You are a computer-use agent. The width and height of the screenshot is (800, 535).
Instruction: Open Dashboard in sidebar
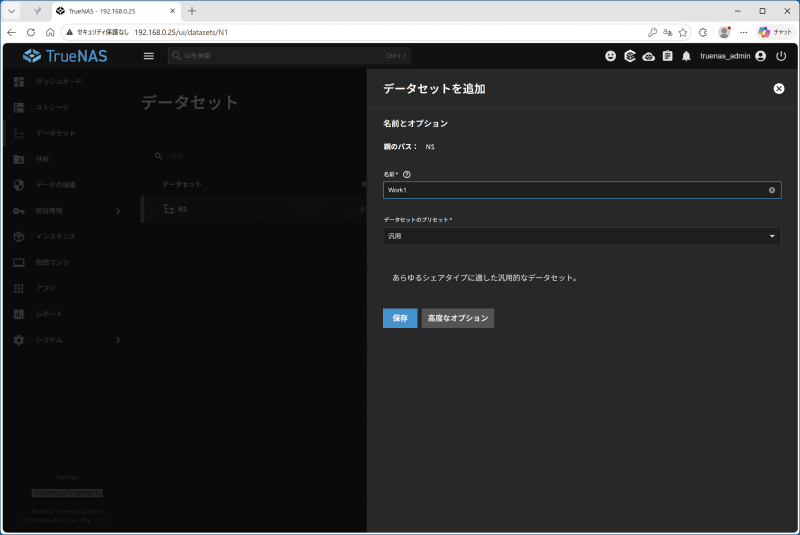pyautogui.click(x=59, y=82)
